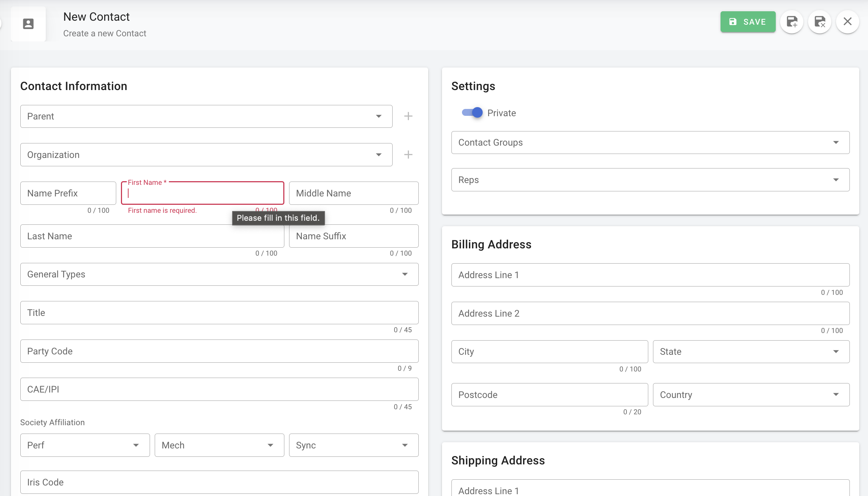The width and height of the screenshot is (868, 496).
Task: Click the Party Code input field
Action: click(219, 351)
